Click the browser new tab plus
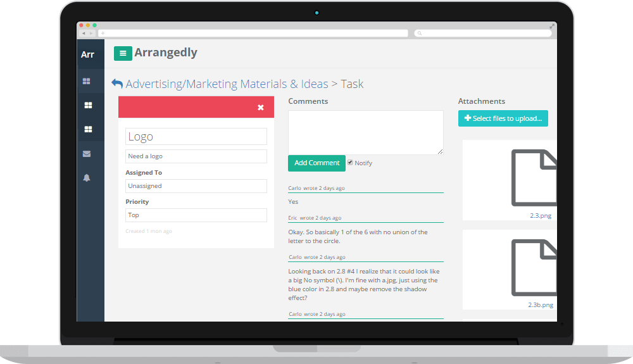The height and width of the screenshot is (364, 633). 103,33
